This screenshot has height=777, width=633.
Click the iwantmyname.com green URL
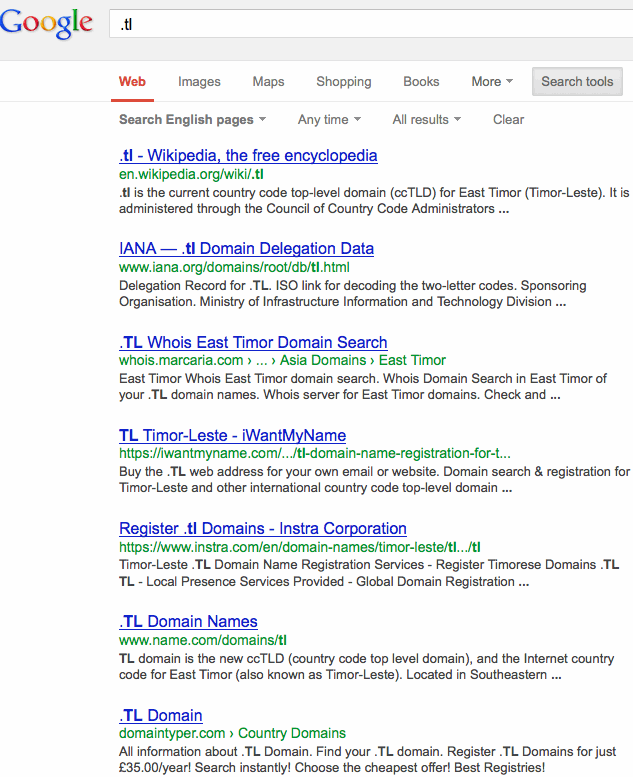point(314,453)
